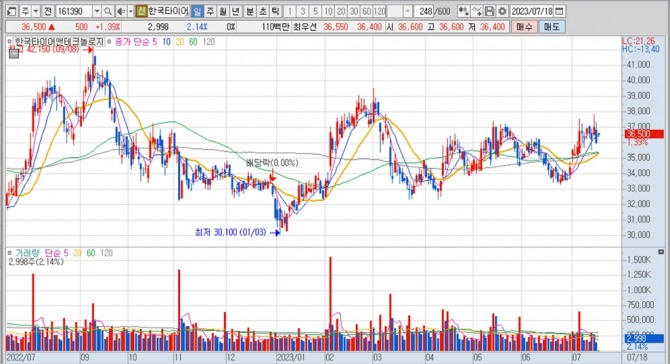Select the 일 daily chart period

[197, 11]
